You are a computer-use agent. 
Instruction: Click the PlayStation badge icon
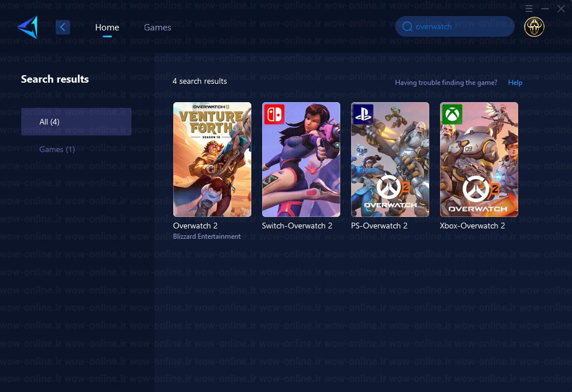(x=363, y=114)
